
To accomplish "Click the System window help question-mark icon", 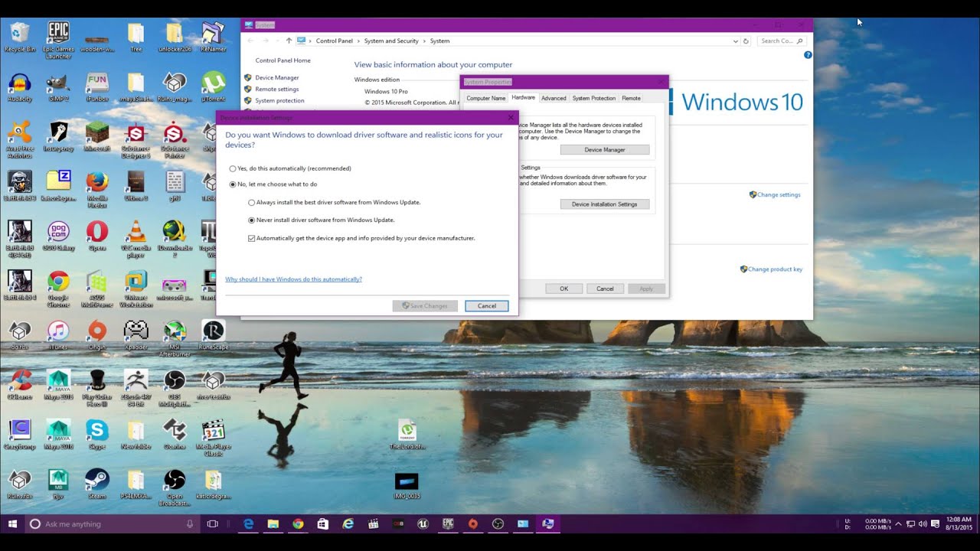I will point(808,55).
